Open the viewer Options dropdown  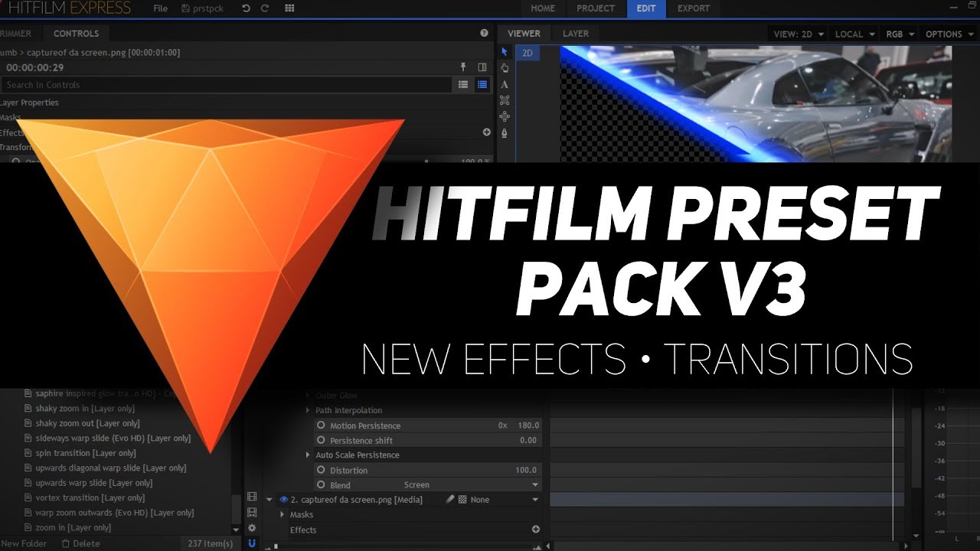(948, 34)
